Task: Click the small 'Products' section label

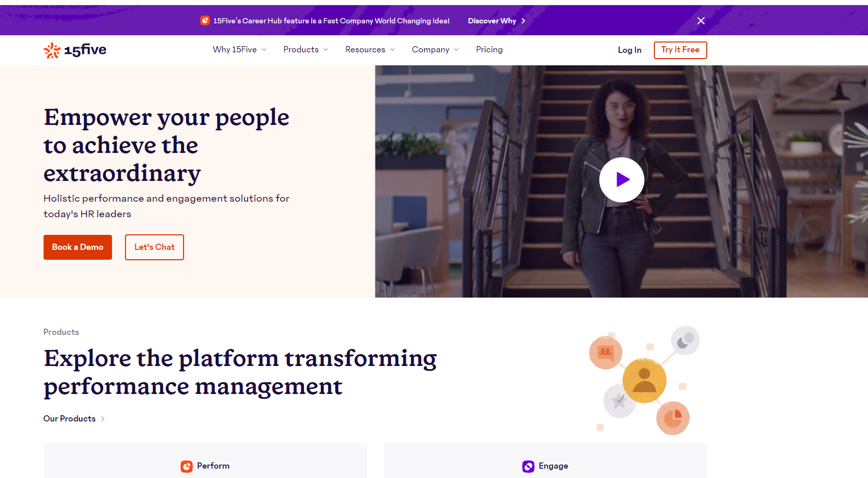Action: tap(61, 332)
